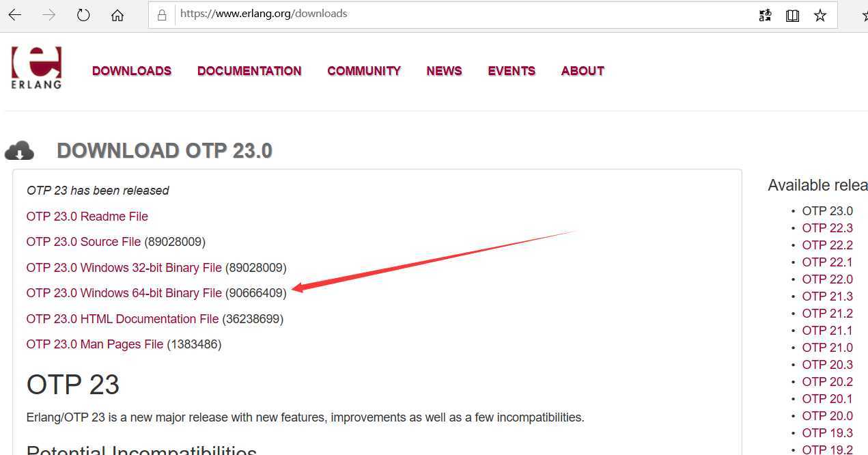Open the NEWS menu item
Image resolution: width=868 pixels, height=455 pixels.
[x=445, y=71]
